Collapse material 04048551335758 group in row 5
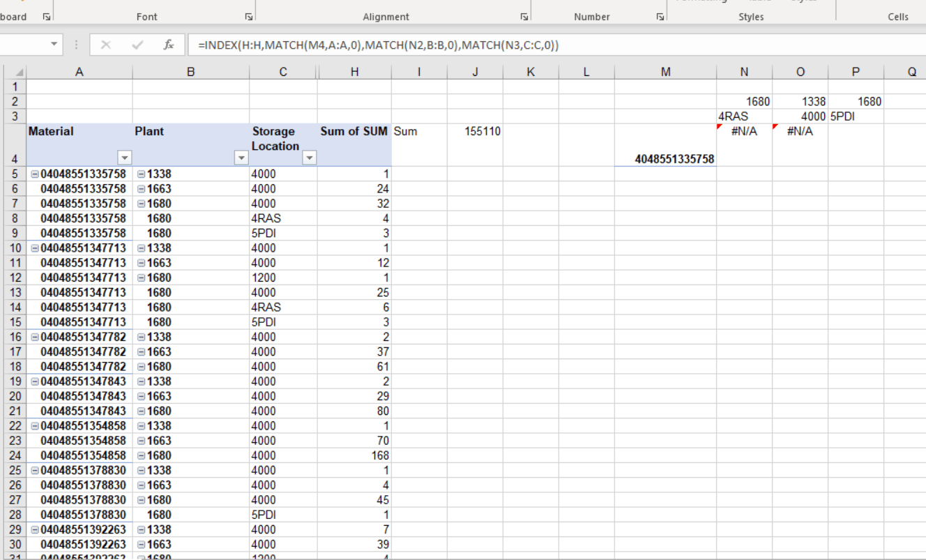Viewport: 926px width, 560px height. coord(35,174)
